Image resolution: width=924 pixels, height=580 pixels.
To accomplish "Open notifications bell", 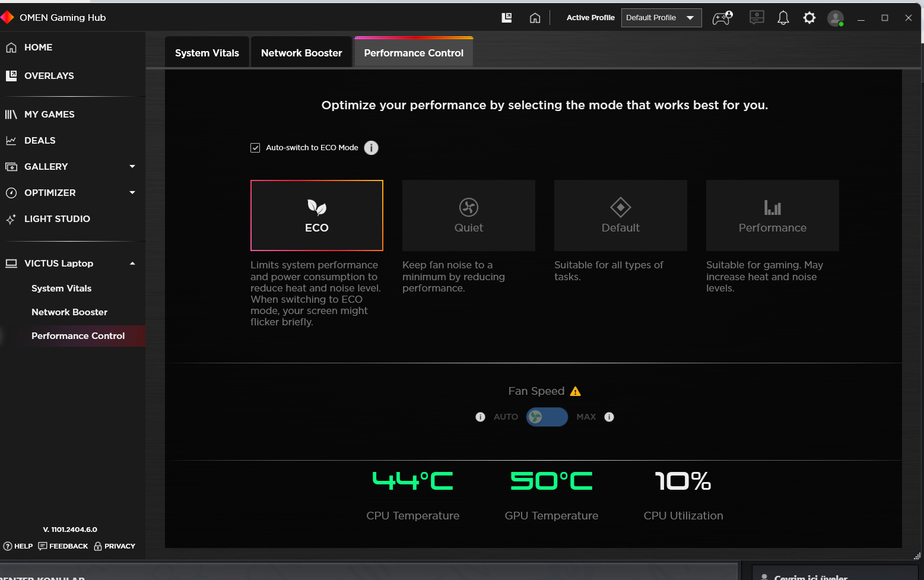I will tap(783, 18).
